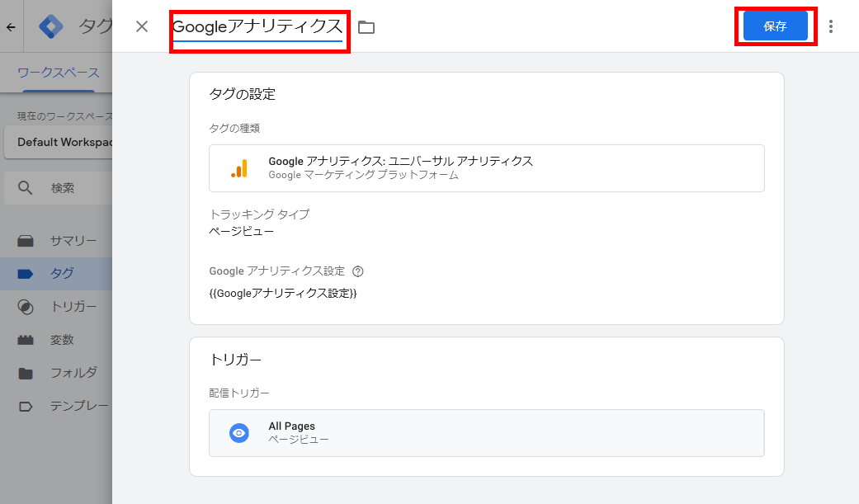This screenshot has width=859, height=504.
Task: Select the Universal Analytics tag type card
Action: pos(487,168)
